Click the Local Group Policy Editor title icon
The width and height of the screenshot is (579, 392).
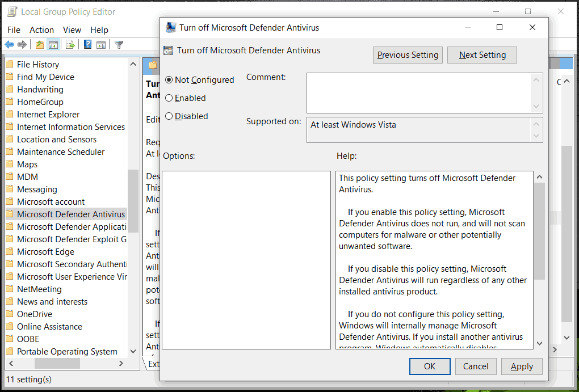pyautogui.click(x=12, y=12)
